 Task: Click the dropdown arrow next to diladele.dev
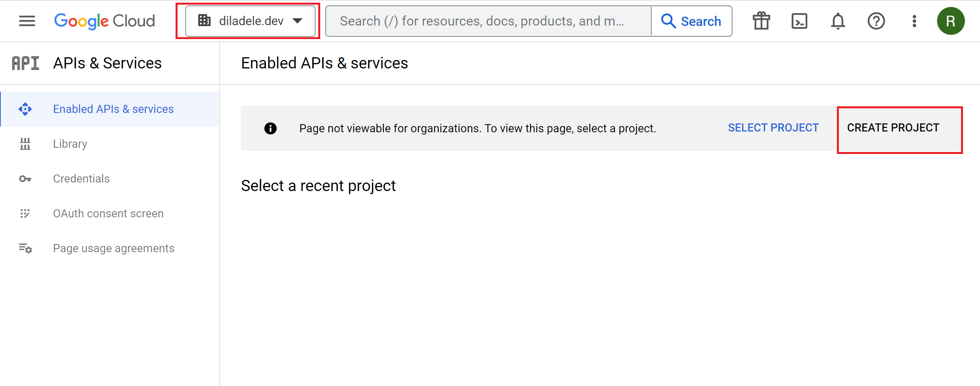297,21
